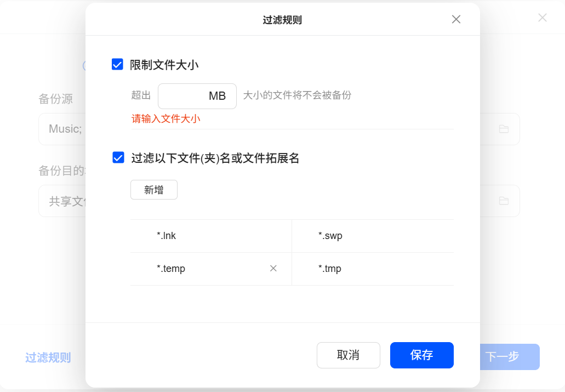Remove the *.temp filter entry
Image resolution: width=565 pixels, height=392 pixels.
pyautogui.click(x=273, y=269)
